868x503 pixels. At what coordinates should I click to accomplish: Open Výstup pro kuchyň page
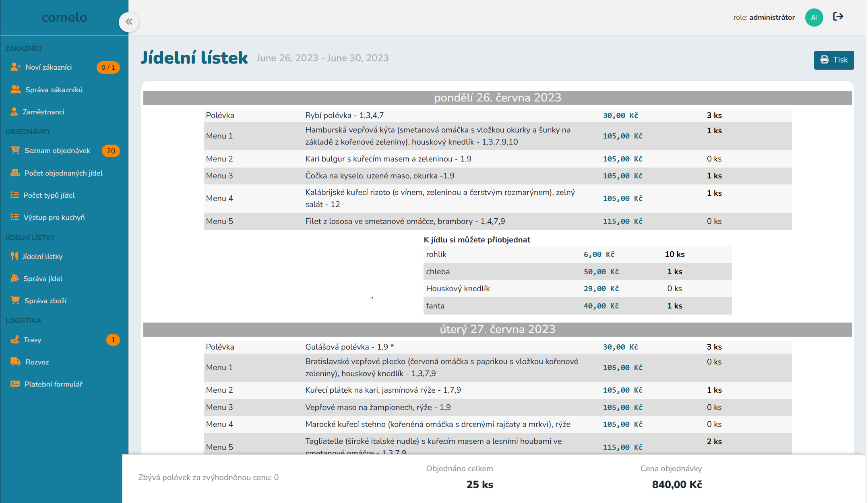click(x=54, y=217)
